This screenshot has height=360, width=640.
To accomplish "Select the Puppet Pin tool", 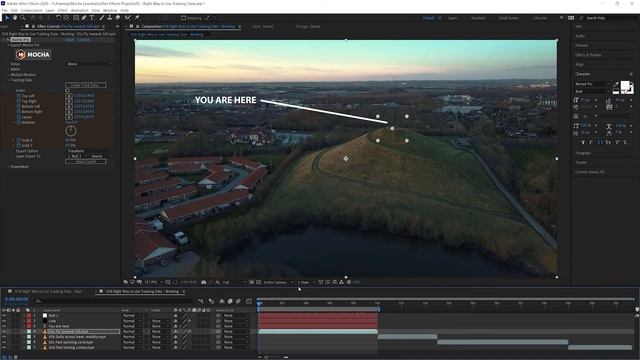I will coord(137,18).
